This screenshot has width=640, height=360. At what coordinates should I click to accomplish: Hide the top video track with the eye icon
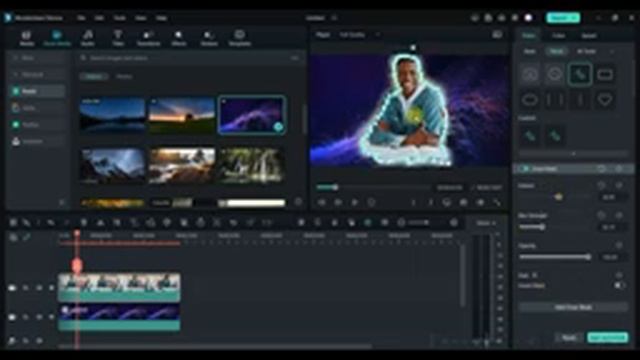coord(51,288)
